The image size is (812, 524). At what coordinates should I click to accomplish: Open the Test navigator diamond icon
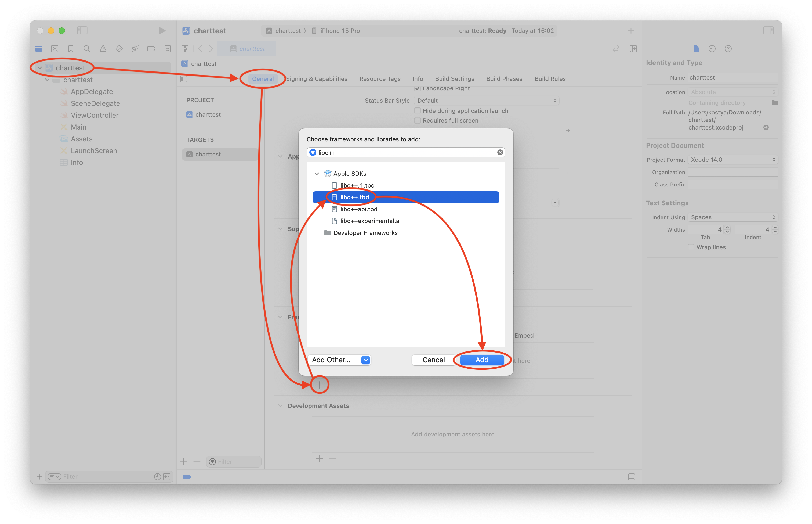pyautogui.click(x=119, y=49)
